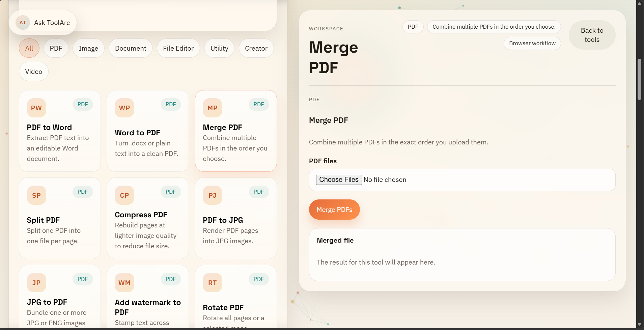Screen dimensions: 644x330
Task: Open the Rotate PDF tool title
Action: [x=223, y=307]
